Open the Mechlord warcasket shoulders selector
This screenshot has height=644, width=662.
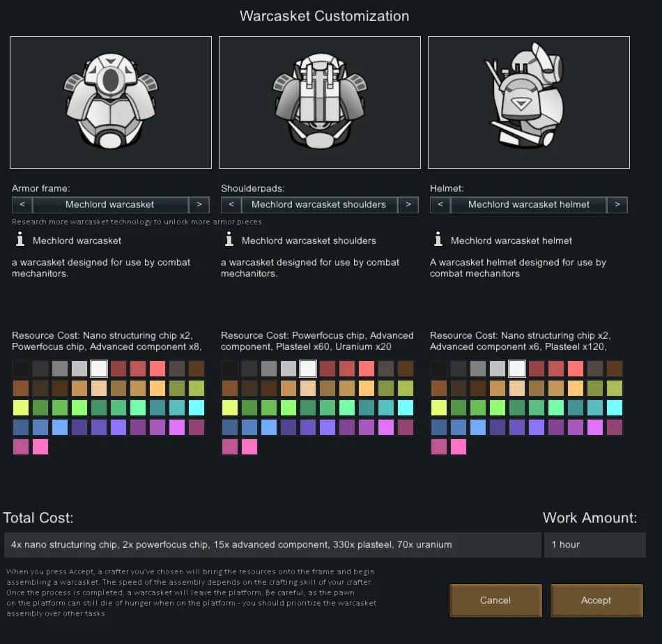pyautogui.click(x=319, y=205)
